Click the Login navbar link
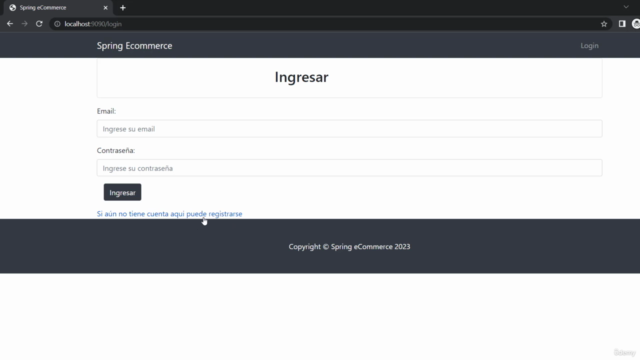This screenshot has height=360, width=640. tap(589, 46)
